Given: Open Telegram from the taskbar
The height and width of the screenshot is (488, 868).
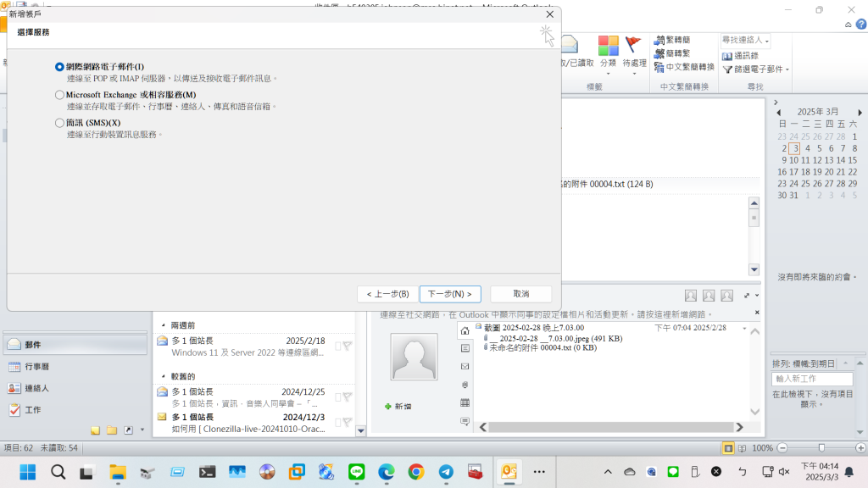Looking at the screenshot, I should pos(446,472).
